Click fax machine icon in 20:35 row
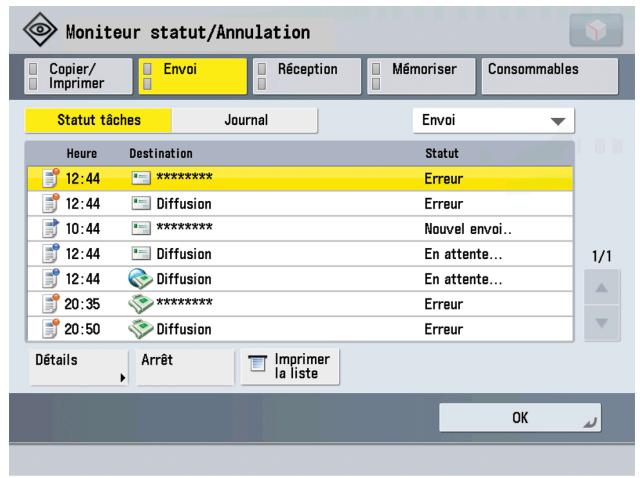640x478 pixels. coord(140,304)
